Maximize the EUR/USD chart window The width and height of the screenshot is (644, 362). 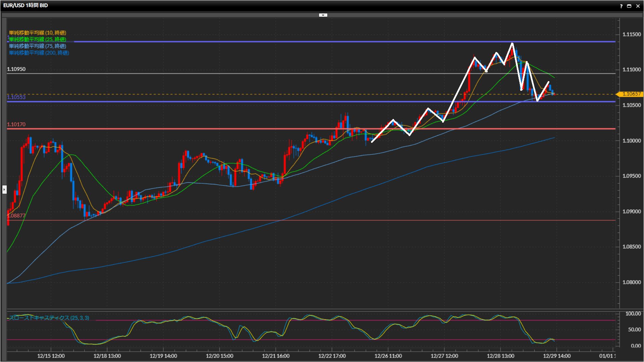629,6
